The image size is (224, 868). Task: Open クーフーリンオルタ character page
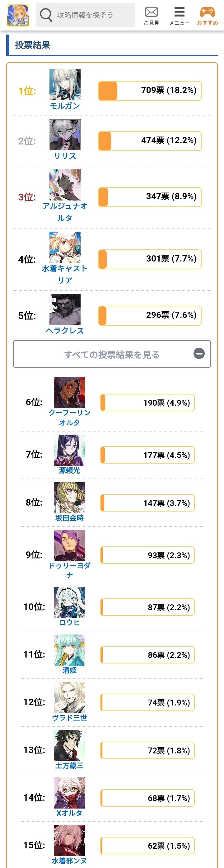coord(69,417)
